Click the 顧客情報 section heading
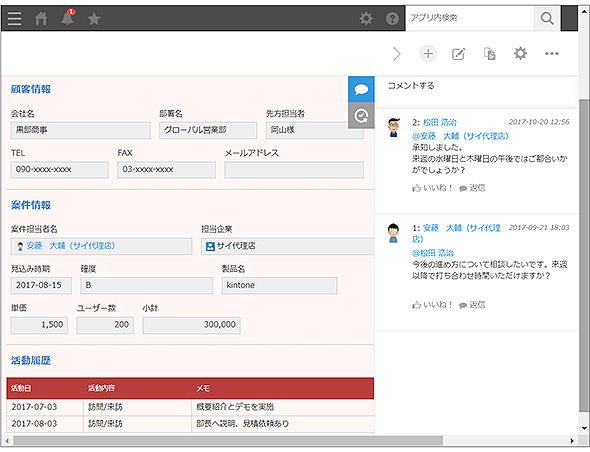The height and width of the screenshot is (452, 590). pos(31,89)
